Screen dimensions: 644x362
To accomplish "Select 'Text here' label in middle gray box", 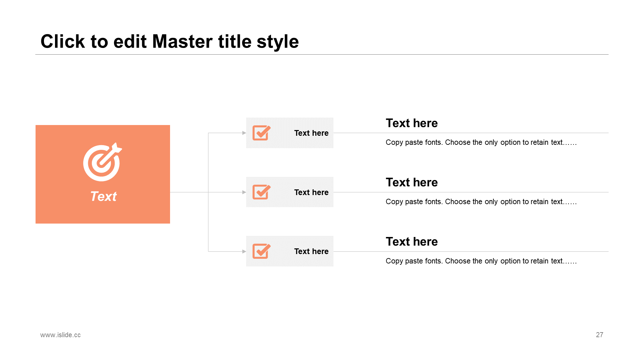I will point(311,192).
